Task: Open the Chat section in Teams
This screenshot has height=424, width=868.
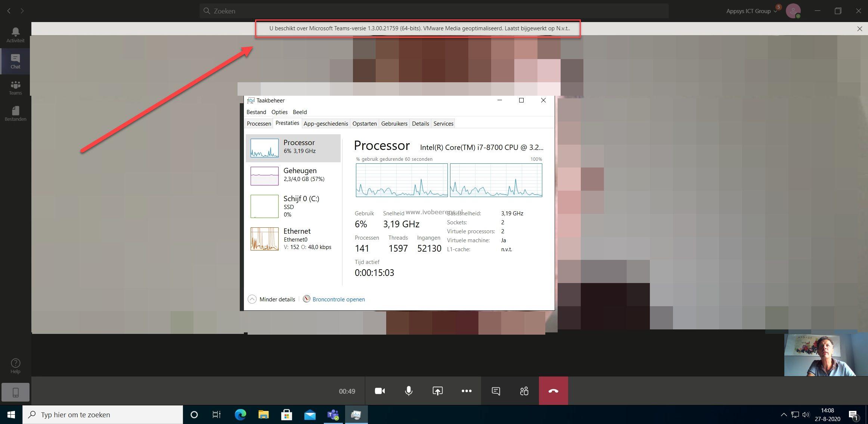Action: pos(15,61)
